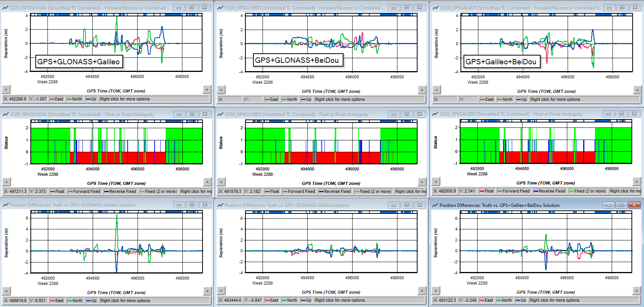This screenshot has width=644, height=307.
Task: Click North legend in Truth vs. GPS+GLONASS+BeiDou window
Action: pyautogui.click(x=290, y=301)
